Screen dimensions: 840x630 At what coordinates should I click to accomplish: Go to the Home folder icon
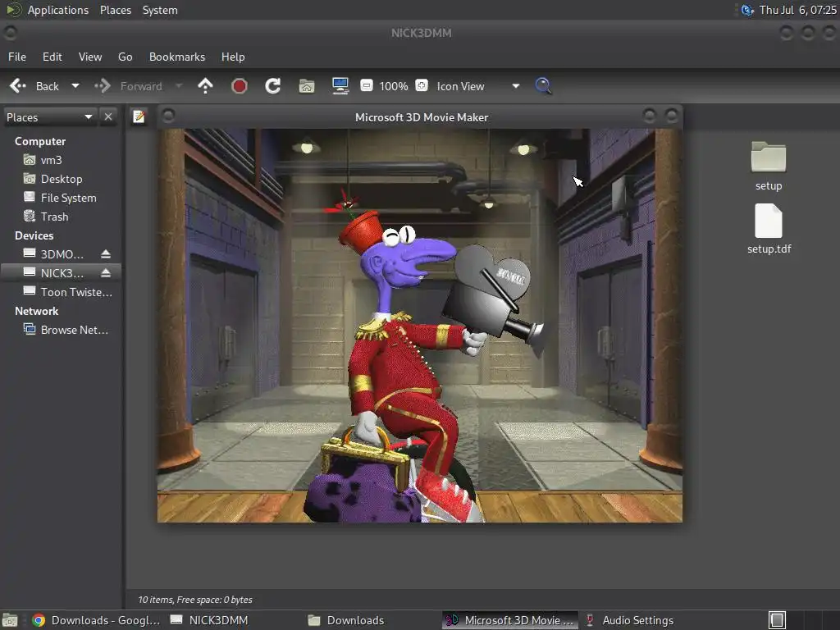[307, 85]
